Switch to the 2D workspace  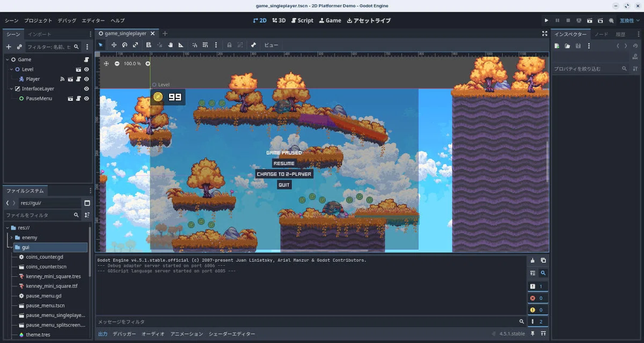260,20
